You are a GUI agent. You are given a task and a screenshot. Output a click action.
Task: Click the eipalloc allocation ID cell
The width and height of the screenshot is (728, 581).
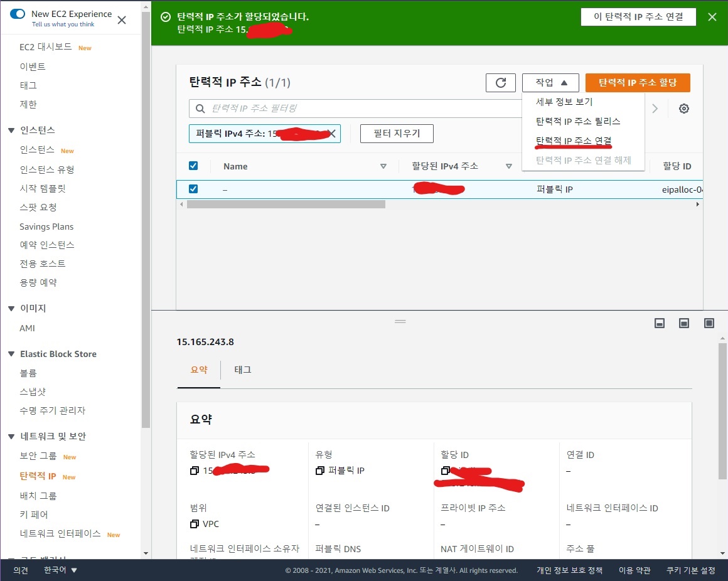pos(682,189)
